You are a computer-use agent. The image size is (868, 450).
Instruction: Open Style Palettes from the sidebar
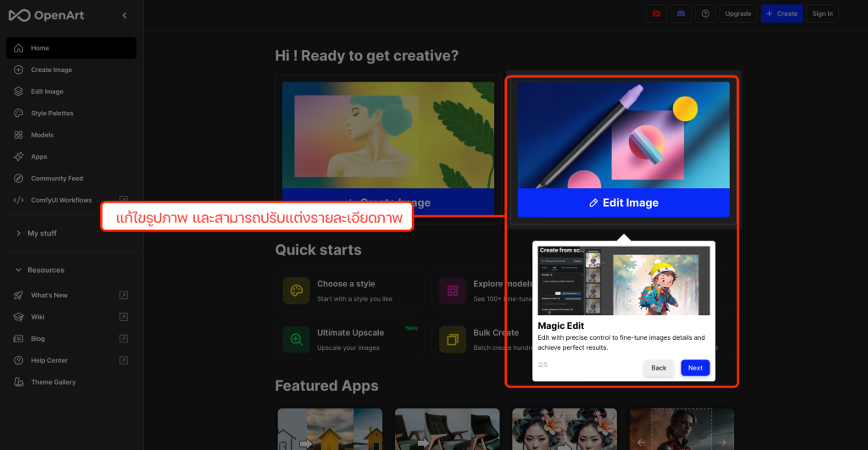pos(52,113)
